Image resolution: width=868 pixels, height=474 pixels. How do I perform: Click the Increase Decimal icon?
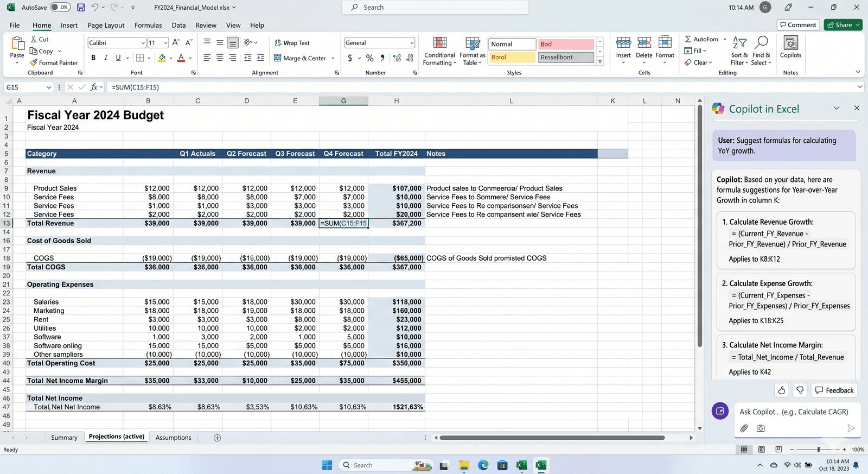coord(397,58)
